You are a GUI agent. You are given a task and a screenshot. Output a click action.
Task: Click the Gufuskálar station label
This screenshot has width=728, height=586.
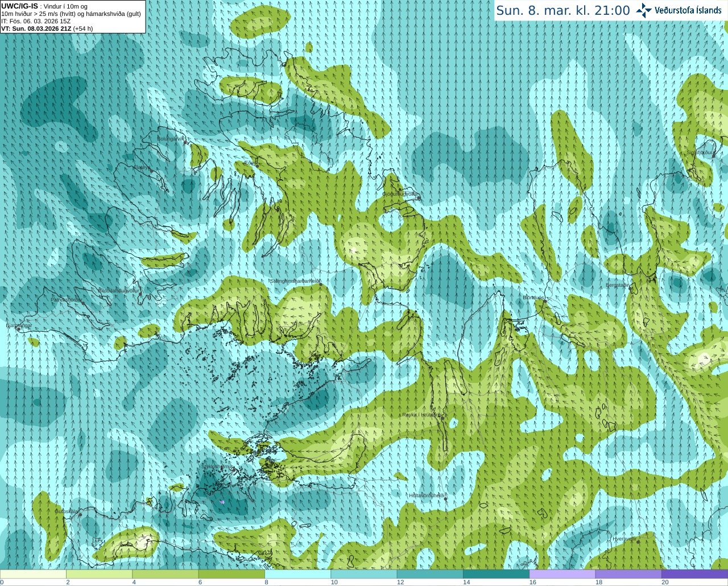[66, 511]
